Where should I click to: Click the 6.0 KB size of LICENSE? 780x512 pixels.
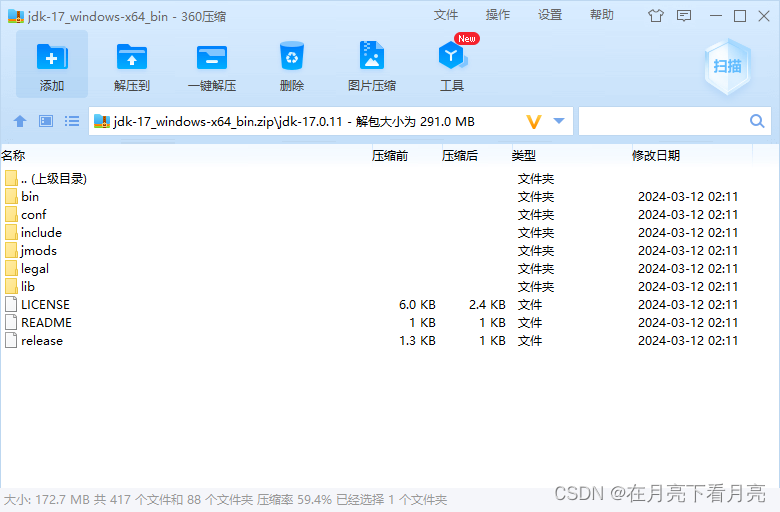pyautogui.click(x=417, y=305)
